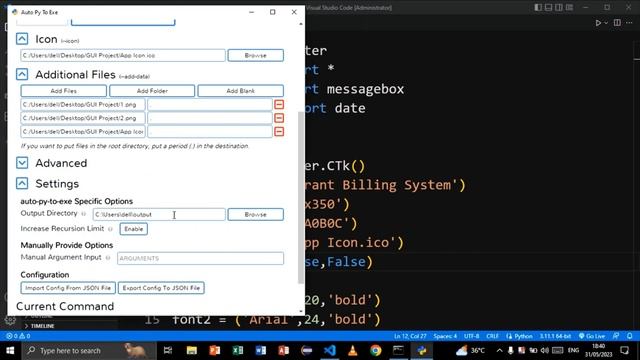Click the Add Folder button
Screen dimensions: 640x360
(152, 91)
